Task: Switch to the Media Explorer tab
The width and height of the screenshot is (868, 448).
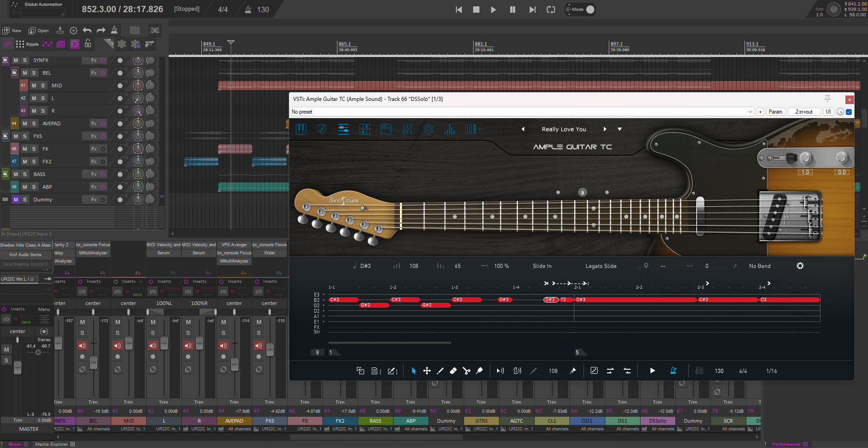Action: tap(52, 444)
